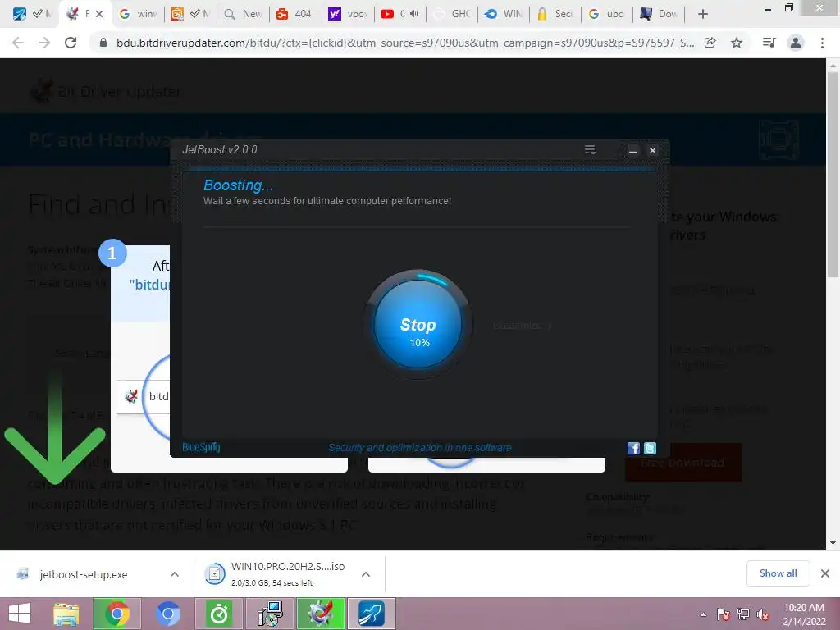Switch to the 404 tab
The height and width of the screenshot is (630, 840).
coord(295,14)
